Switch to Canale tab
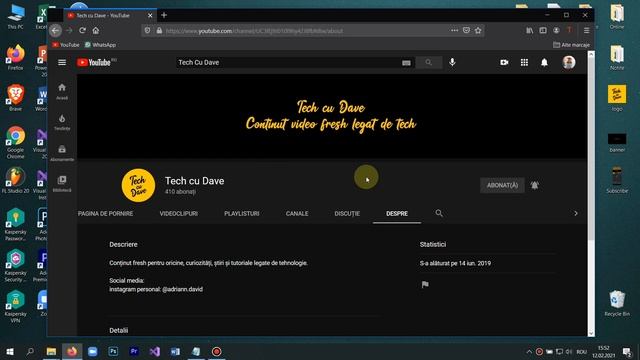Screen dimensions: 640x360 tap(297, 213)
